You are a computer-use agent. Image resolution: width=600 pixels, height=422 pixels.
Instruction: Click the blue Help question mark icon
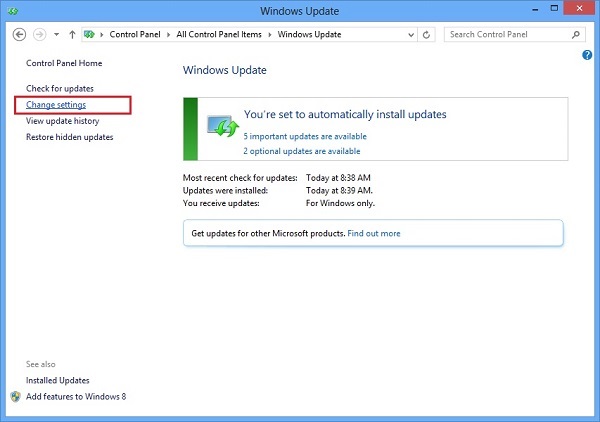[x=587, y=55]
